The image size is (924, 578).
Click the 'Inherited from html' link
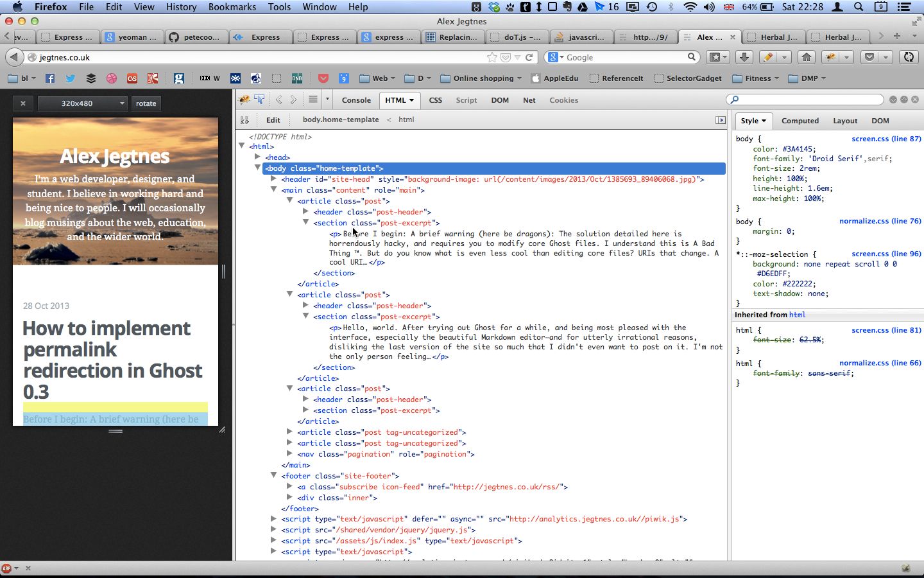coord(797,315)
